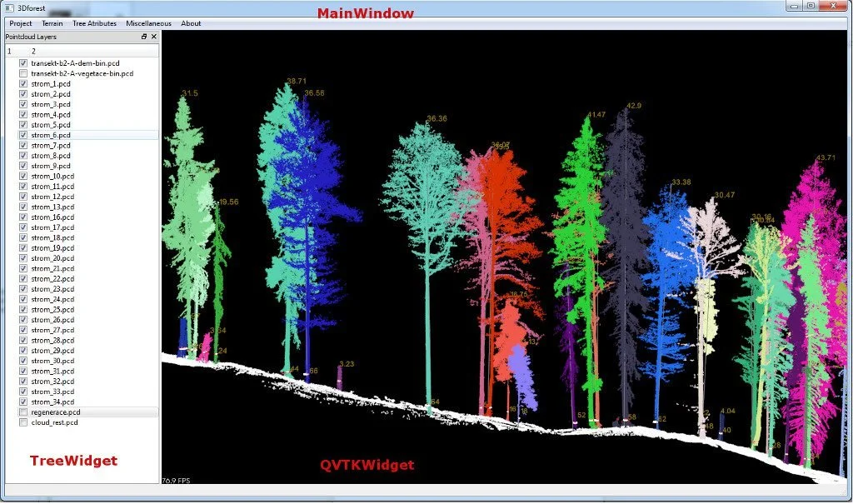
Task: Select the strom_29.pcd layer name
Action: [x=52, y=351]
